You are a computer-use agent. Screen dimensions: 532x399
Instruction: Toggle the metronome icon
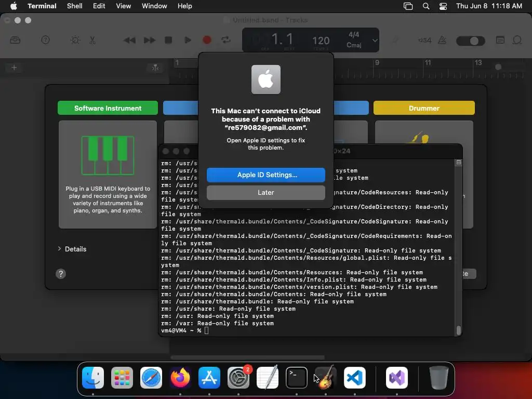(x=442, y=40)
